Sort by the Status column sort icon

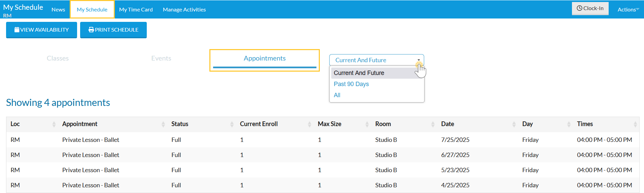(232, 124)
